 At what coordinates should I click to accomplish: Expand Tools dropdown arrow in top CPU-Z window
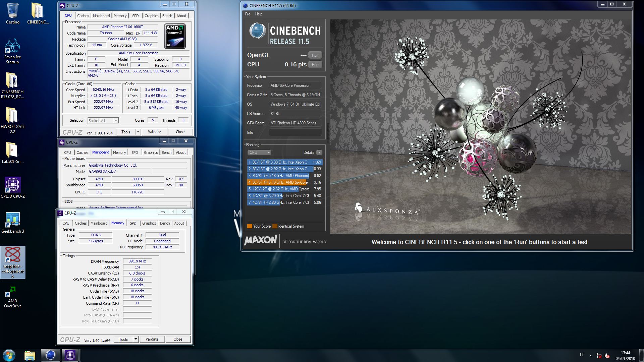[138, 132]
